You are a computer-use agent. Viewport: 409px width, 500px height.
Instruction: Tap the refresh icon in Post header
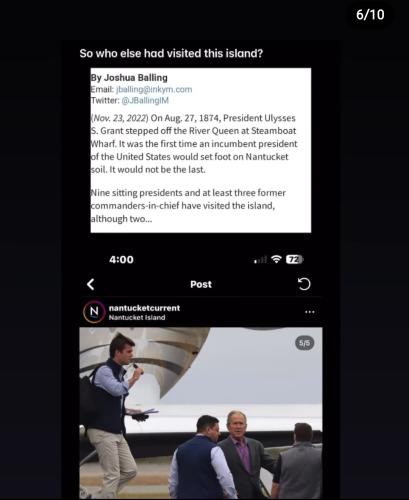pyautogui.click(x=304, y=284)
